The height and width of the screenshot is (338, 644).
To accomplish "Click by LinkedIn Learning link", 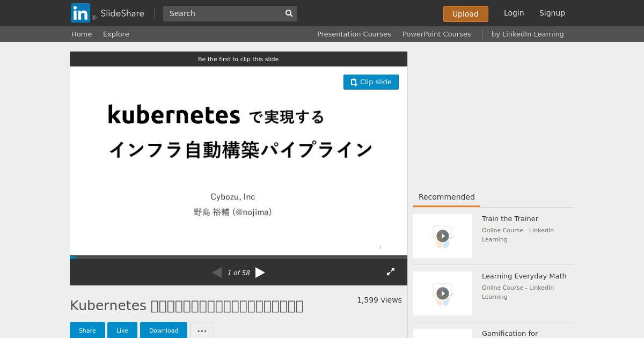I will 528,34.
